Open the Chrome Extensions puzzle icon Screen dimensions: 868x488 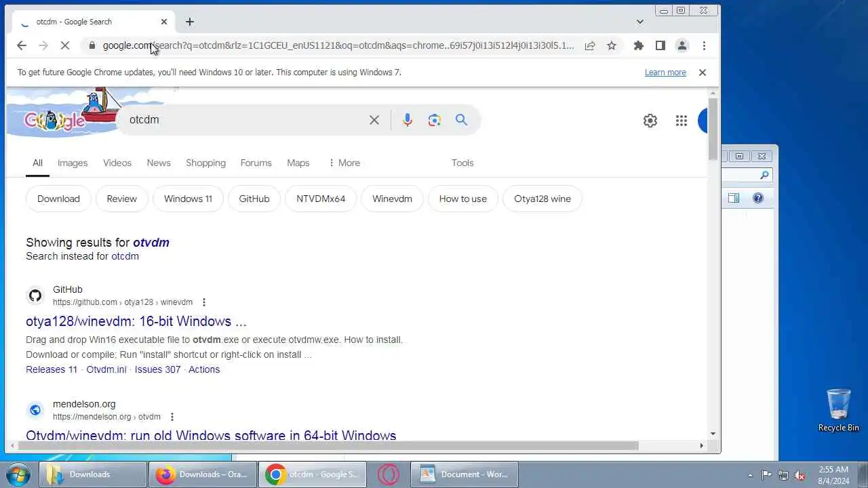click(638, 45)
